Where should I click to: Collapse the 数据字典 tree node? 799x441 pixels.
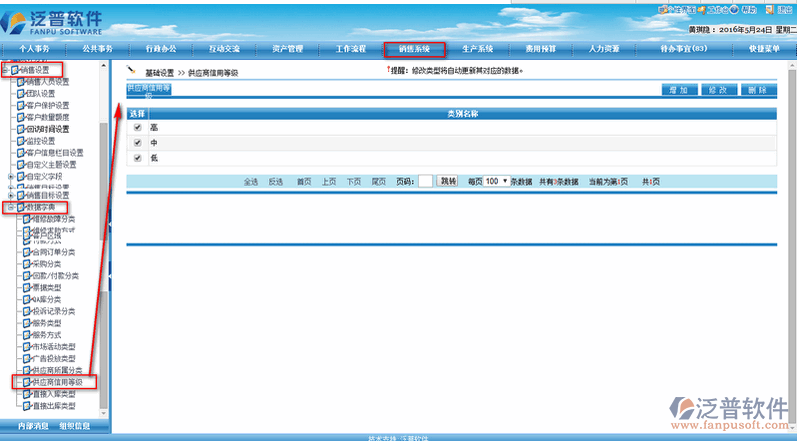pyautogui.click(x=10, y=207)
